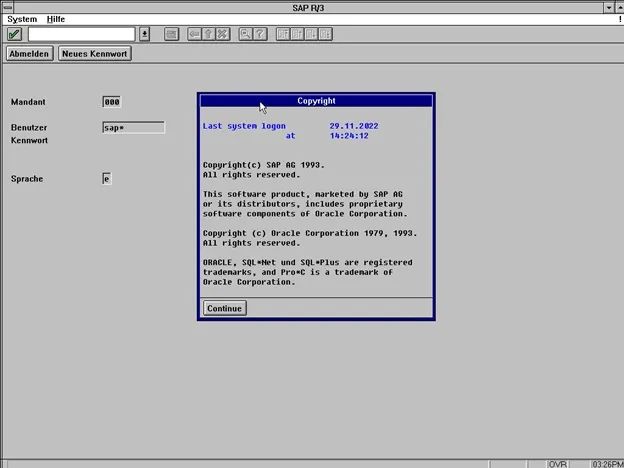Screen dimensions: 624x468
Task: Click the Last page toolbar icon
Action: coord(326,34)
